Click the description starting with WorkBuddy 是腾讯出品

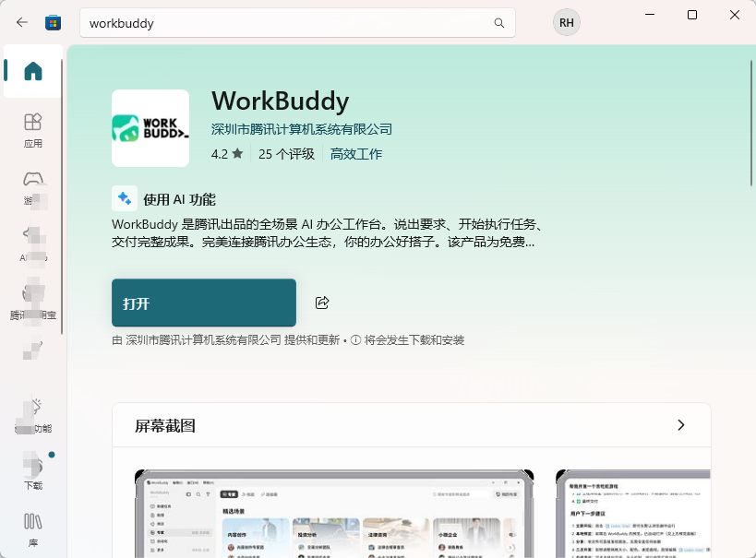point(328,232)
